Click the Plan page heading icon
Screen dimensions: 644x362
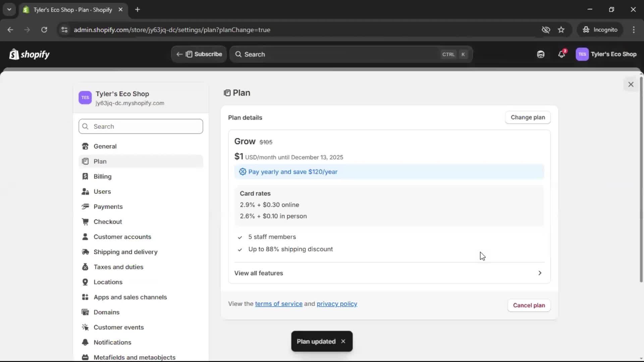pyautogui.click(x=227, y=93)
